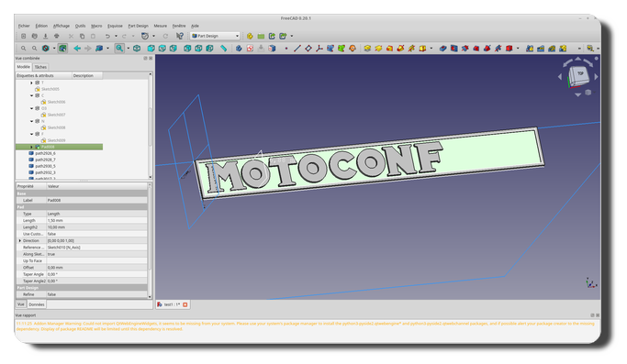Click the yellow Pad feature icon
627x364 pixels.
(x=367, y=49)
